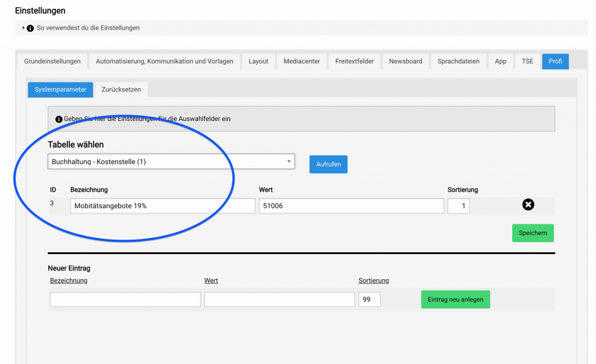This screenshot has width=596, height=364.
Task: Open the Tabelle wählen dropdown
Action: pos(171,161)
